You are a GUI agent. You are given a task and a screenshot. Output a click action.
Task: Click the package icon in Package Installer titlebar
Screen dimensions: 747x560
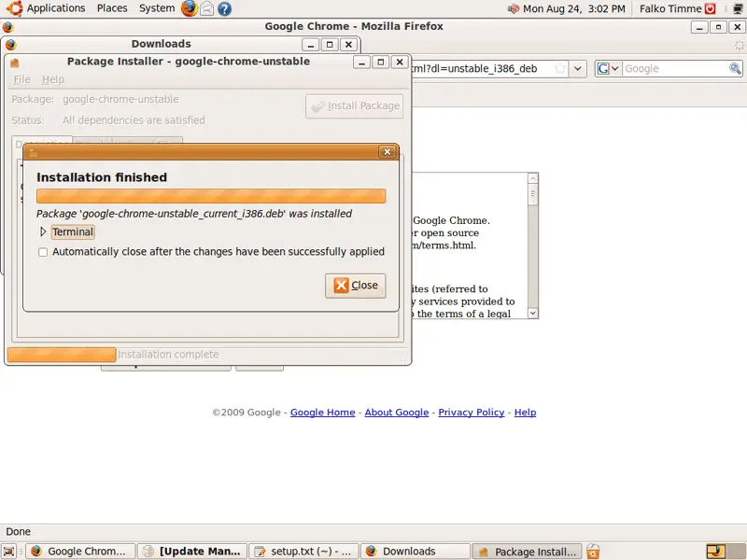14,63
